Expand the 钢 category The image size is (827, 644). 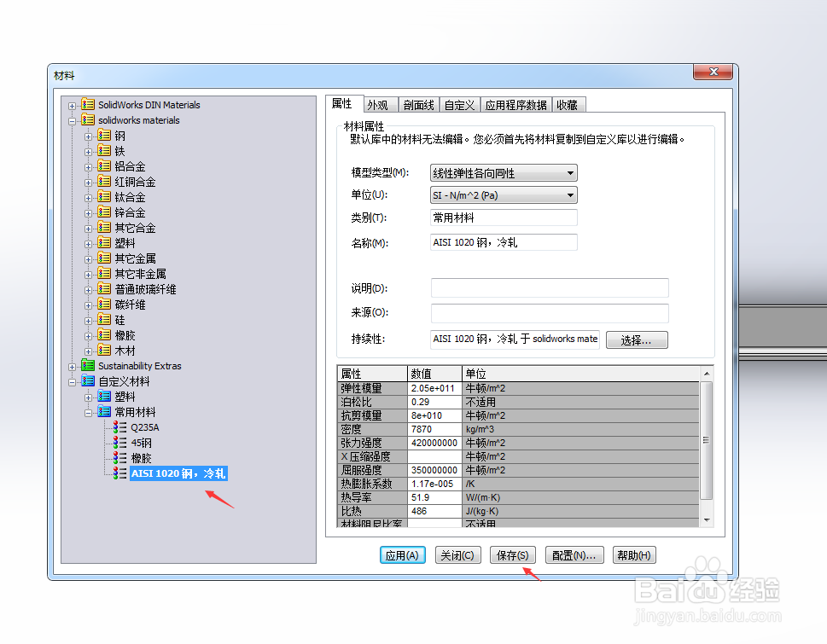[x=88, y=136]
